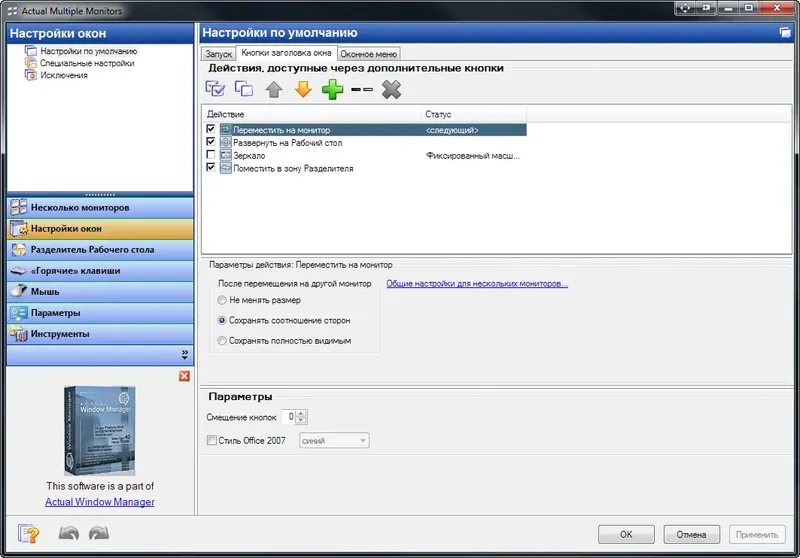Close the promo panel with red X

coord(184,376)
